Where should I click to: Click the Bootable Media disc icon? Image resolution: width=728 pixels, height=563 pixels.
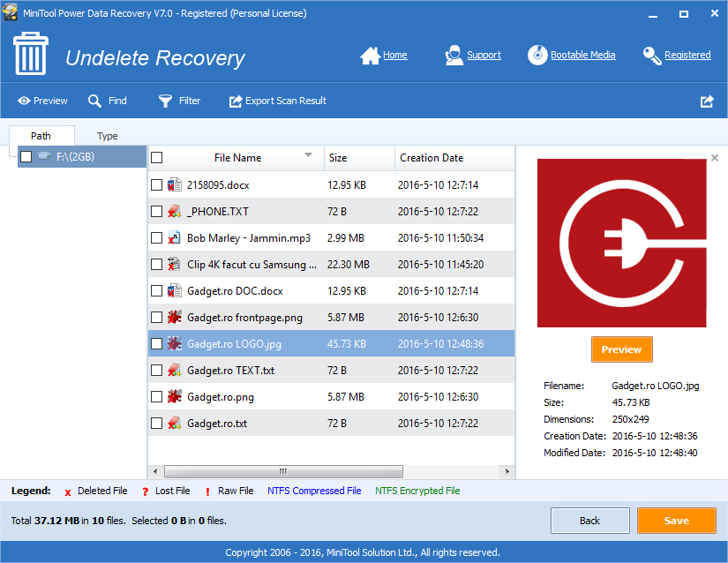537,55
